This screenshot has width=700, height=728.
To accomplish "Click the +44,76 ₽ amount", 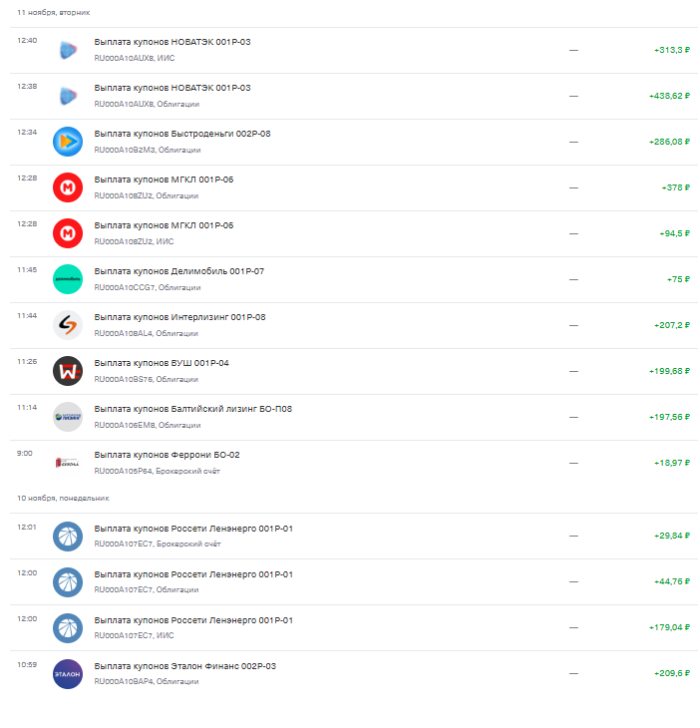I will (x=672, y=581).
